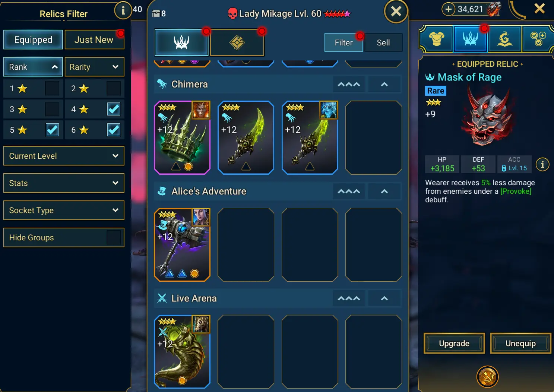Open the checkmark circles tab at top right
The height and width of the screenshot is (392, 554).
click(538, 38)
